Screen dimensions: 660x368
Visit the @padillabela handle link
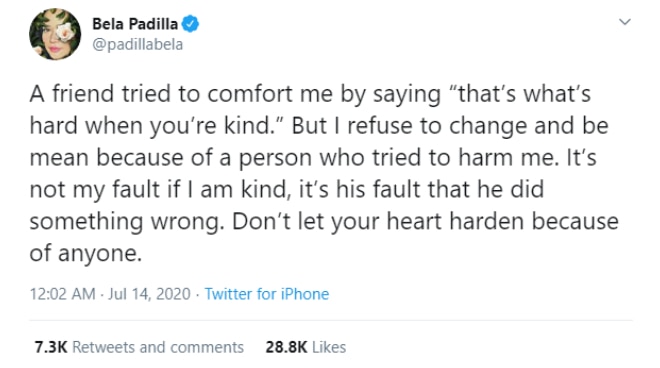click(x=138, y=45)
